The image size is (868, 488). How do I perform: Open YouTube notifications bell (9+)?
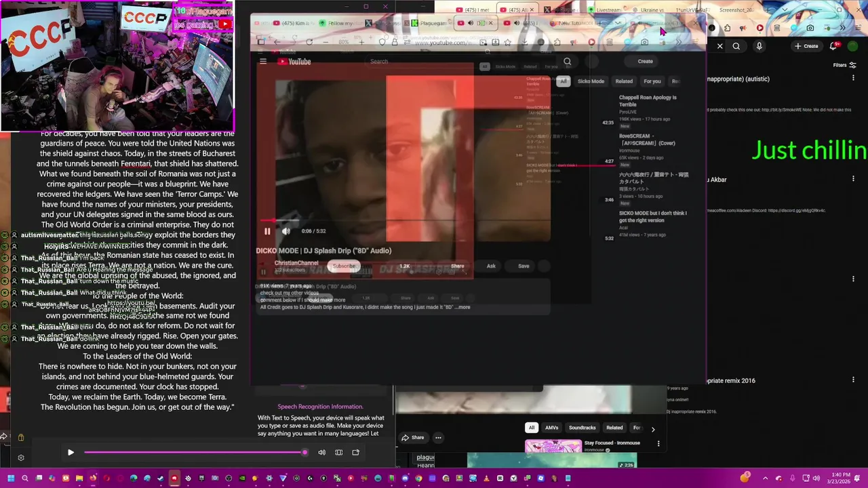click(835, 46)
